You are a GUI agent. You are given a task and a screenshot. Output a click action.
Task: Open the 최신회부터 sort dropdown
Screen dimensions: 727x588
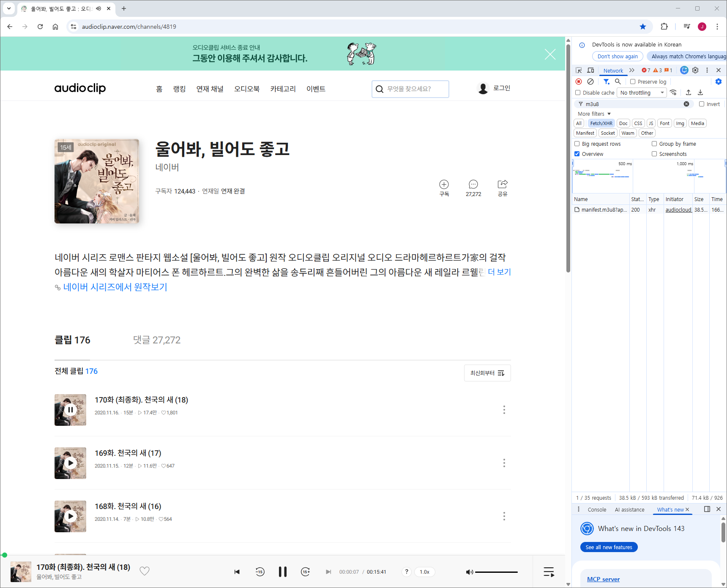[x=487, y=373]
